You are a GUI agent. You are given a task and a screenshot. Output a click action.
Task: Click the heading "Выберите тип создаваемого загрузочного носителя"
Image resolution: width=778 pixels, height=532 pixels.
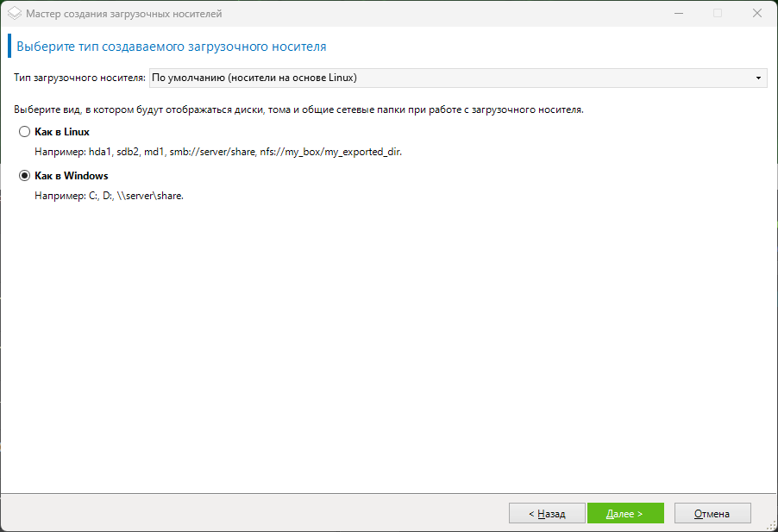click(x=171, y=46)
